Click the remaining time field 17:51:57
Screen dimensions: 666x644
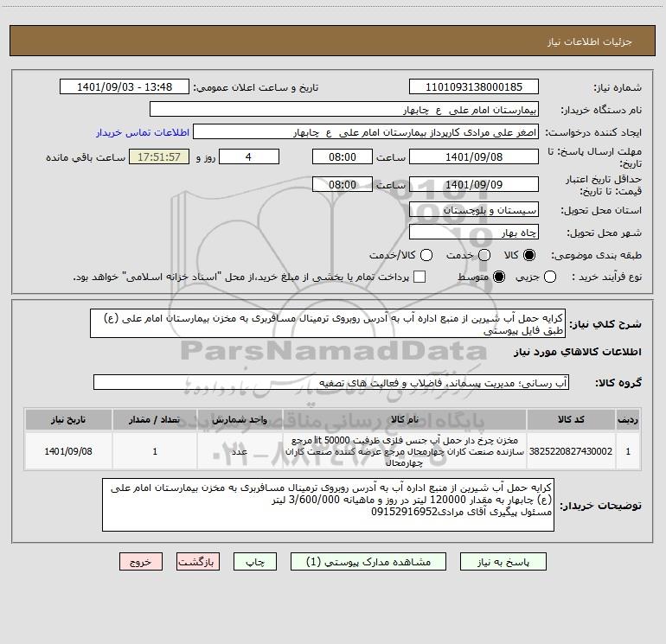point(159,156)
